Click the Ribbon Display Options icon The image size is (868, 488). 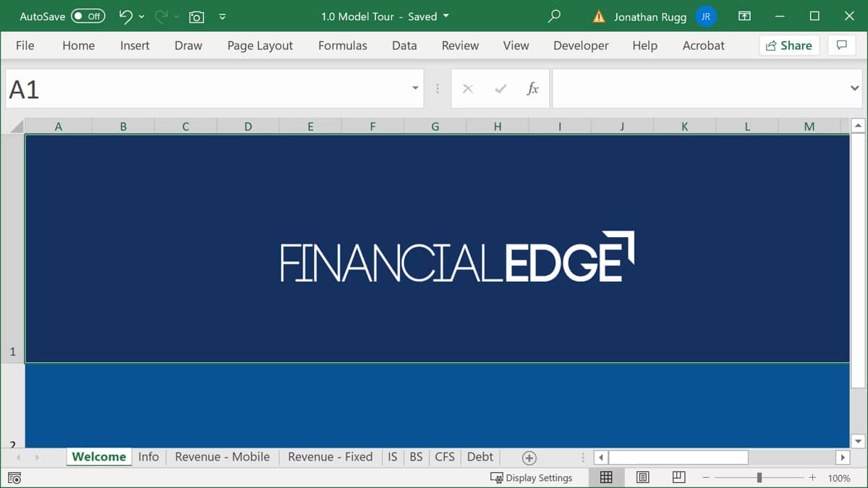tap(744, 16)
